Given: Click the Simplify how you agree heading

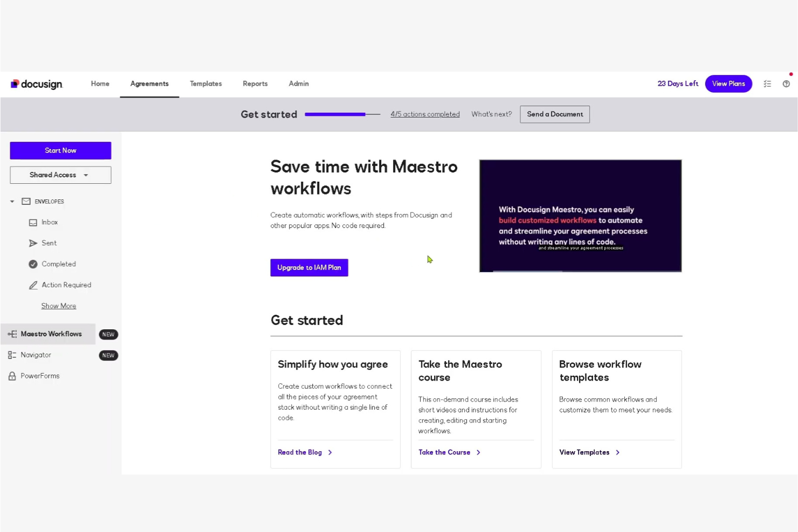Looking at the screenshot, I should 333,365.
